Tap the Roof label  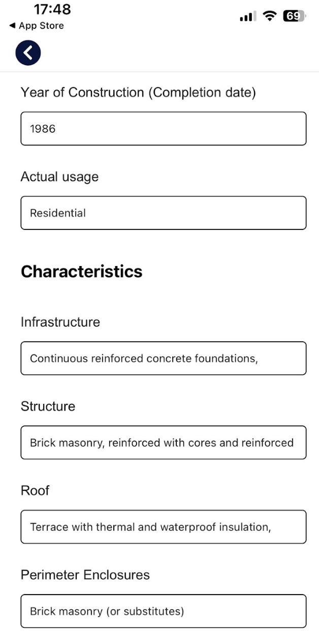point(35,490)
